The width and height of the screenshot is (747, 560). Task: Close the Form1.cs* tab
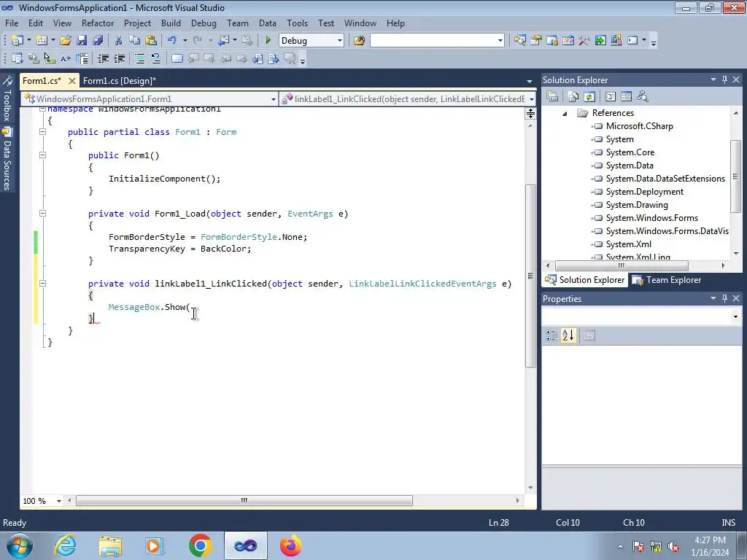click(72, 80)
